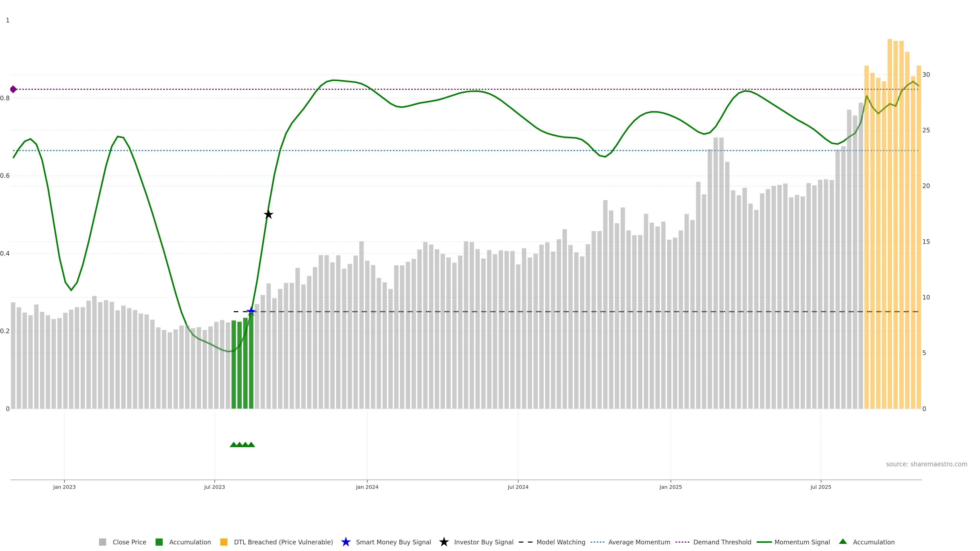Viewport: 980px width, 551px height.
Task: Click the black star icon in legend
Action: coord(444,542)
